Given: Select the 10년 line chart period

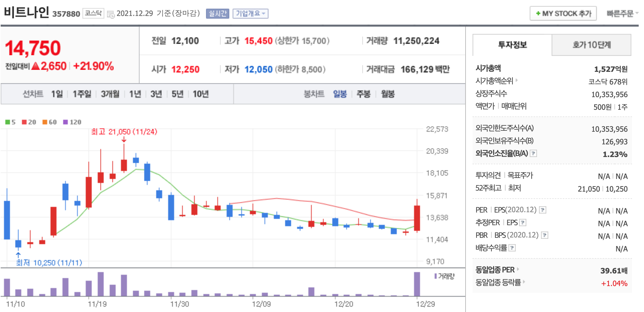Looking at the screenshot, I should click(x=201, y=94).
